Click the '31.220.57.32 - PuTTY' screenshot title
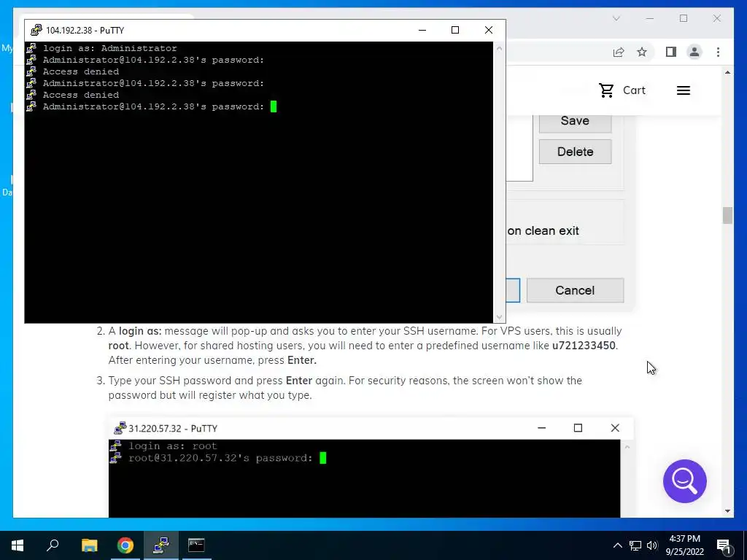This screenshot has width=747, height=560. pos(173,429)
